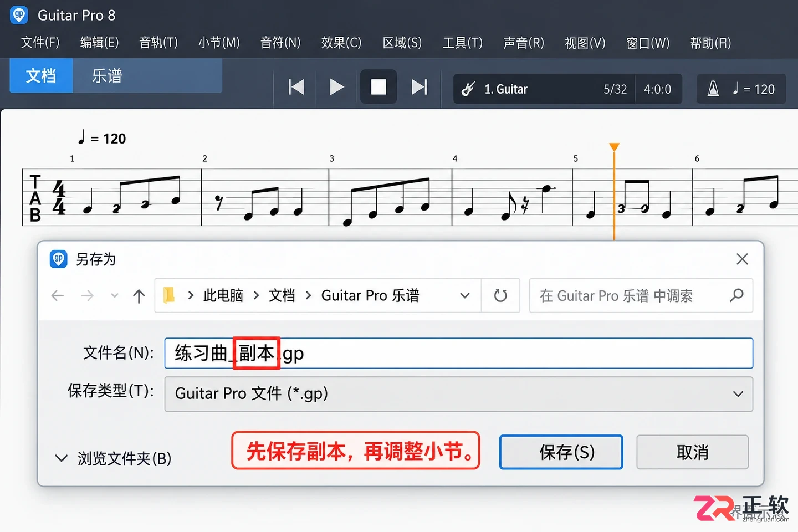
Task: Switch to the 乐谱 tab
Action: [x=107, y=75]
